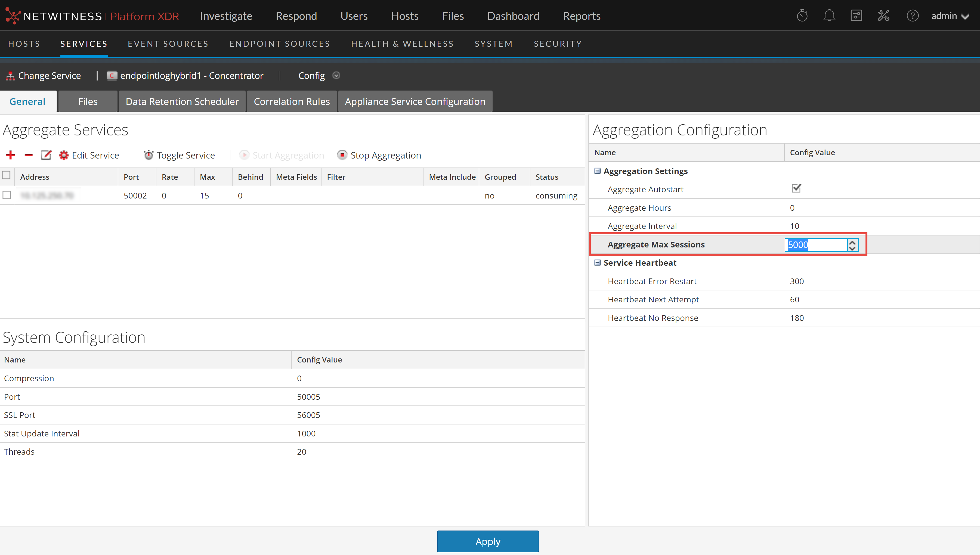Collapse the Aggregation Settings section

597,171
